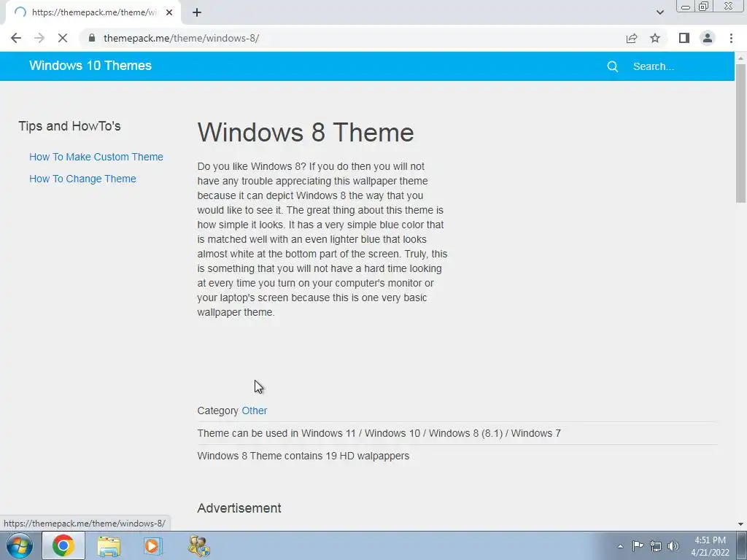This screenshot has width=747, height=560.
Task: Click the users-and-shield taskbar icon
Action: (198, 545)
